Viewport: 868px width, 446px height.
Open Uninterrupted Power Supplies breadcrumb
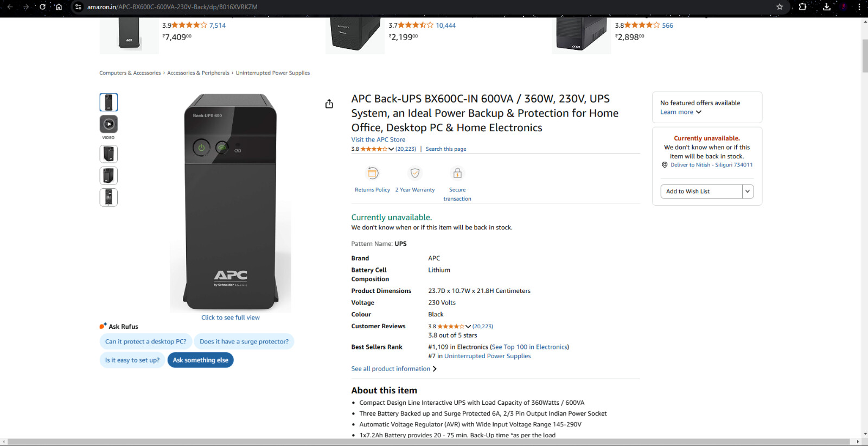tap(273, 73)
